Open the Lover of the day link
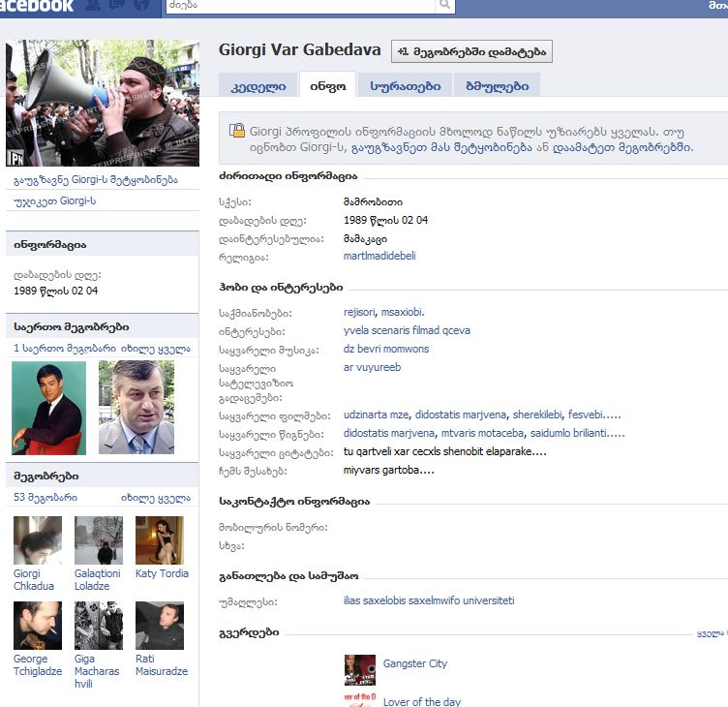The height and width of the screenshot is (707, 728). [x=422, y=701]
